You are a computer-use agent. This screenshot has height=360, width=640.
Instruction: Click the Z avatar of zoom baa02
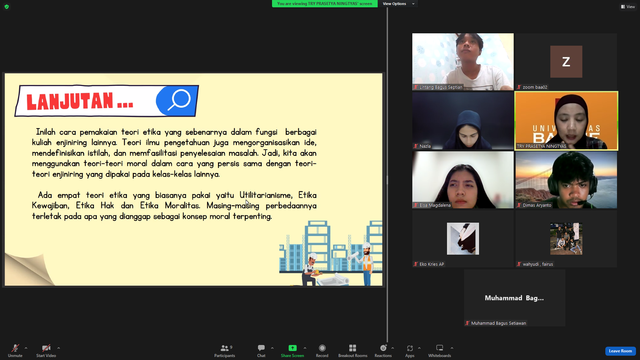pyautogui.click(x=566, y=62)
